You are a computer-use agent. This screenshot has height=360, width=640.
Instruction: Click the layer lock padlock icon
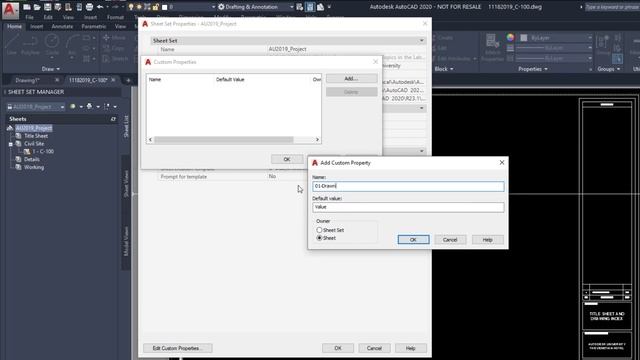[x=156, y=7]
